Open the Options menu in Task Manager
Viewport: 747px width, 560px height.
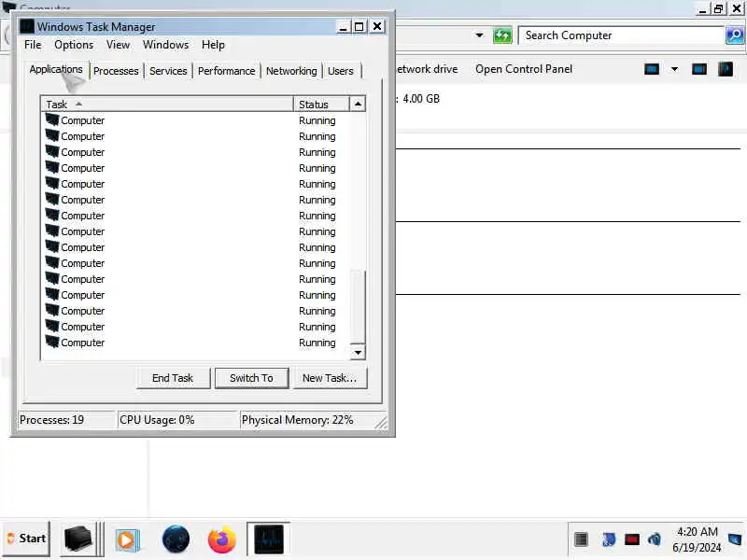click(x=74, y=45)
